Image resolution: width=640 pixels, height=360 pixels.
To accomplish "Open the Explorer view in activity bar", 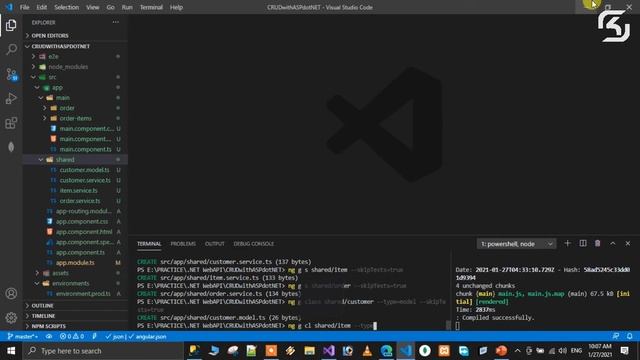I will pyautogui.click(x=11, y=25).
